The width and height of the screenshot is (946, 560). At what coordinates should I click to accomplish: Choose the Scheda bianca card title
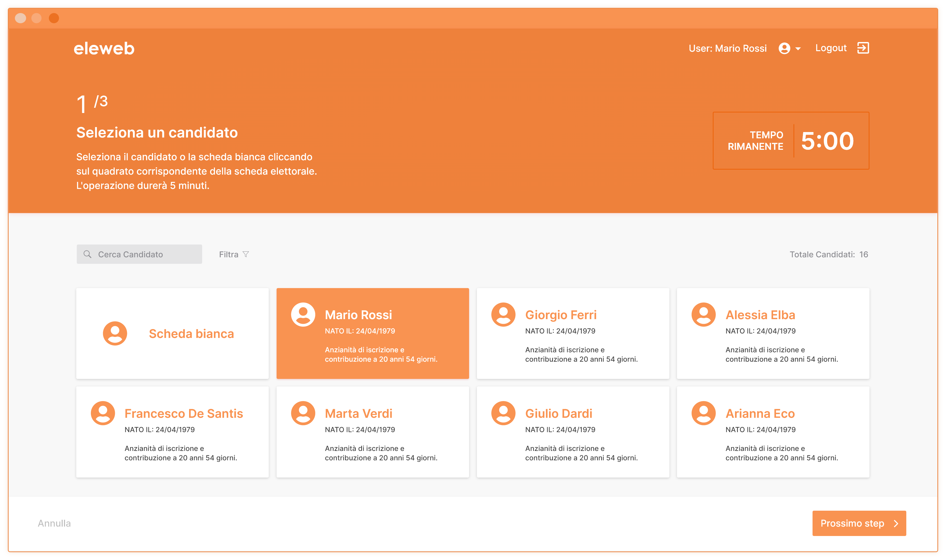[191, 333]
